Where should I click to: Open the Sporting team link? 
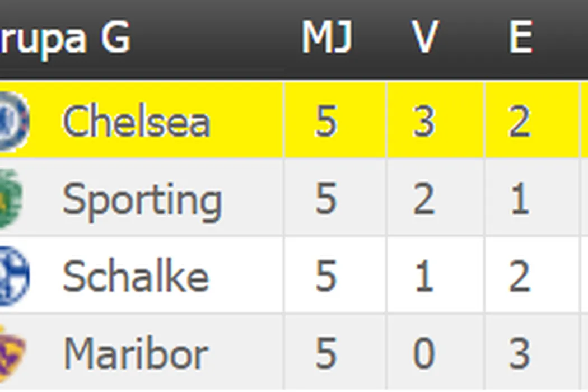click(x=142, y=199)
